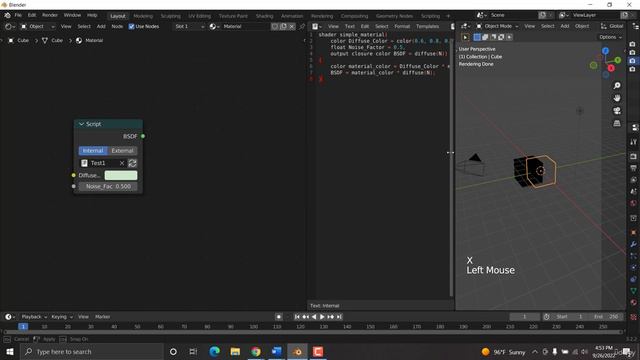Open the Object Mode dropdown in the 3D viewport
The width and height of the screenshot is (640, 360).
pos(497,26)
